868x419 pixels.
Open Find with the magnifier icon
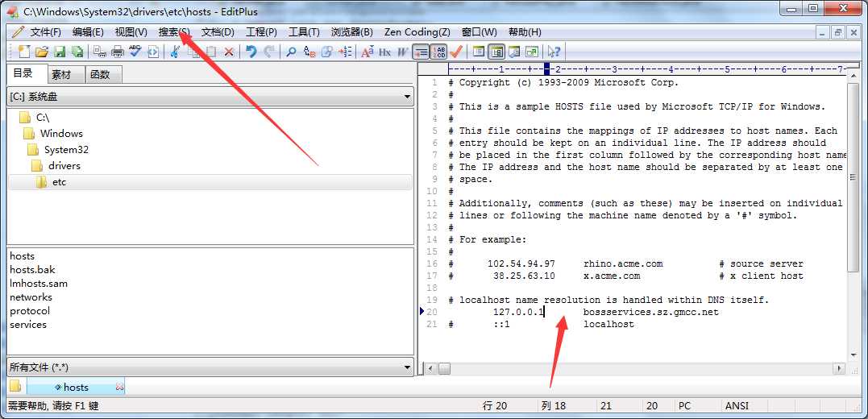[x=291, y=52]
